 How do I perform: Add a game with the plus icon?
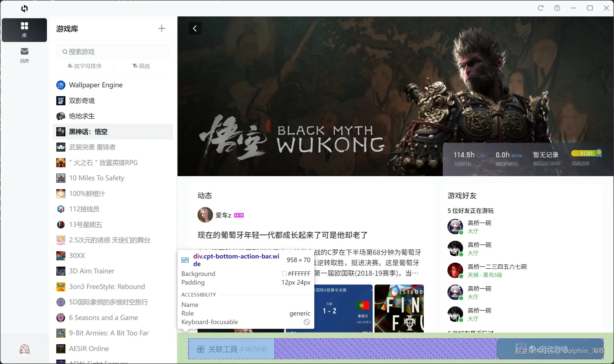[x=161, y=28]
